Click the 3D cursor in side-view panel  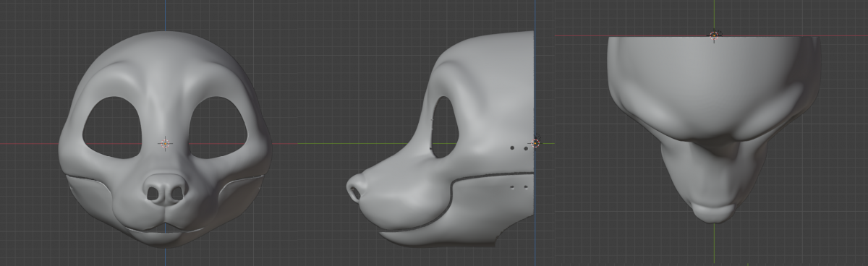tap(535, 143)
